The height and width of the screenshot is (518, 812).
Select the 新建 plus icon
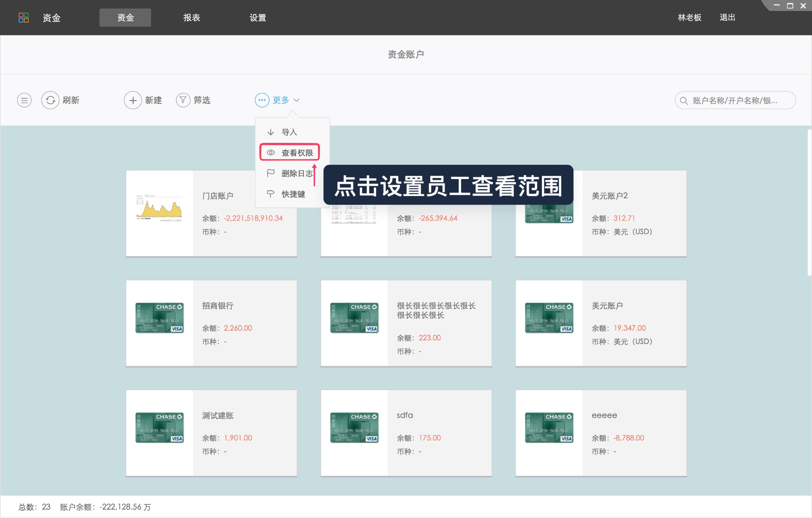132,100
